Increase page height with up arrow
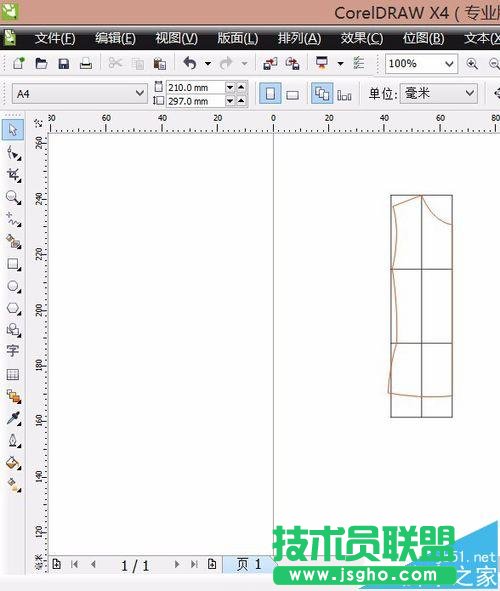Viewport: 500px width, 591px height. click(x=241, y=101)
